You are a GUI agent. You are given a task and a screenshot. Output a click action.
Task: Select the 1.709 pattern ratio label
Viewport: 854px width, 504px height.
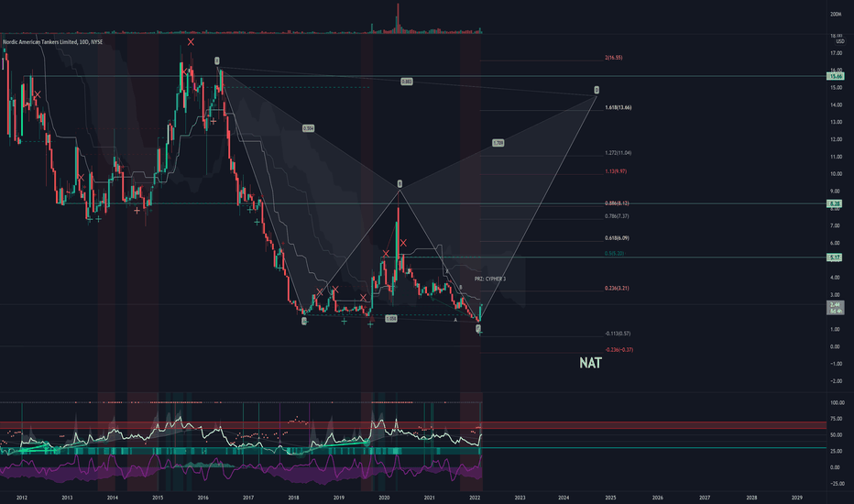point(498,143)
